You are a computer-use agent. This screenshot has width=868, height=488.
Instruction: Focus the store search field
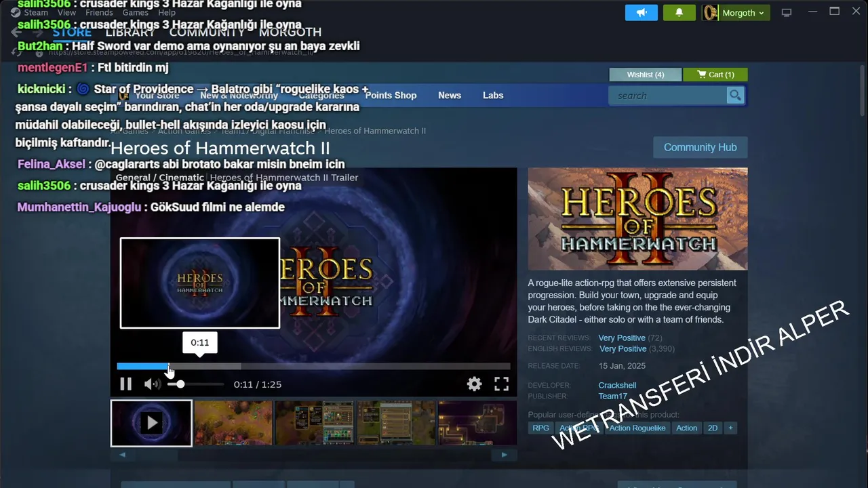668,96
